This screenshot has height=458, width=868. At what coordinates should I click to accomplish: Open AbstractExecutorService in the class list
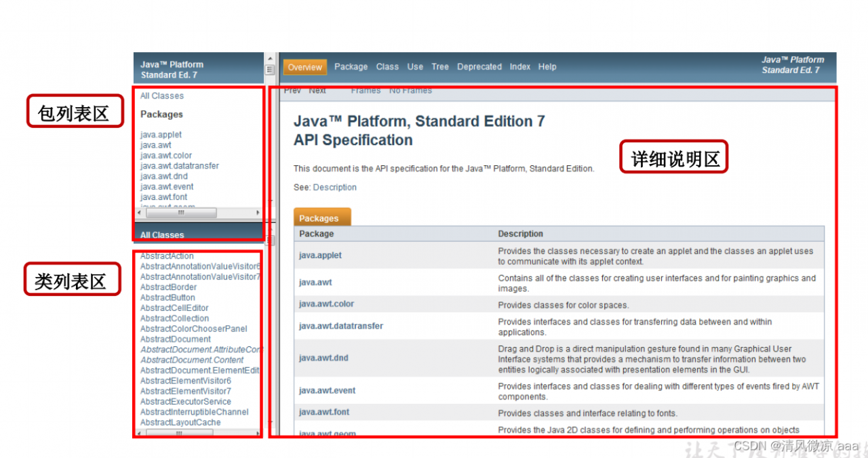coord(186,402)
